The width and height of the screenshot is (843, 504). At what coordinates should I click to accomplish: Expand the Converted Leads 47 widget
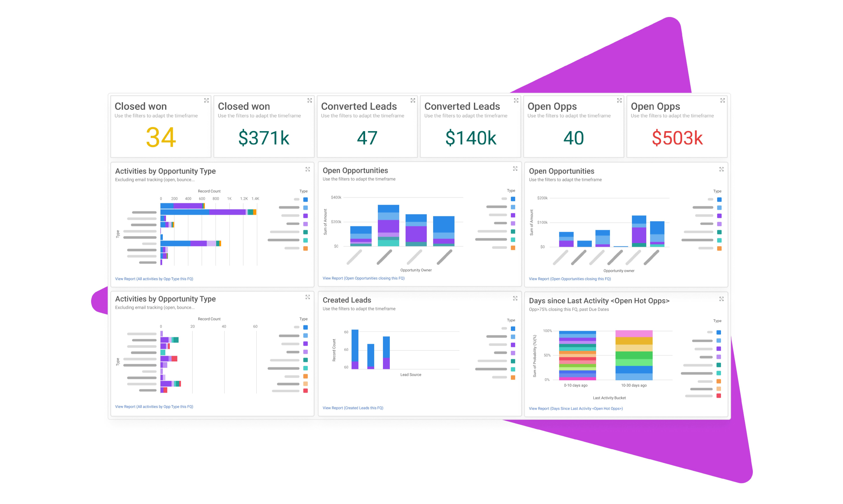413,101
